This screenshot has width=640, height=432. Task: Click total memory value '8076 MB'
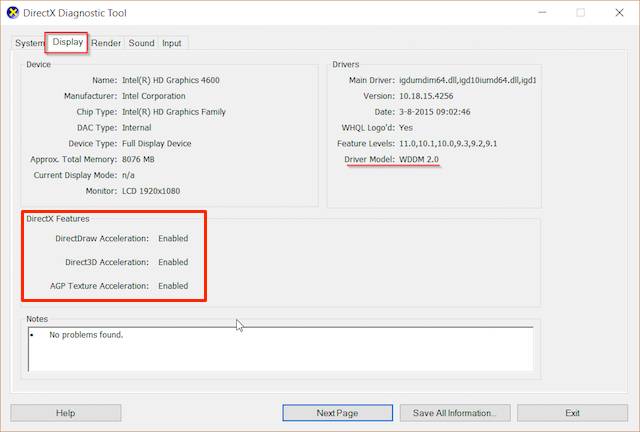point(138,160)
